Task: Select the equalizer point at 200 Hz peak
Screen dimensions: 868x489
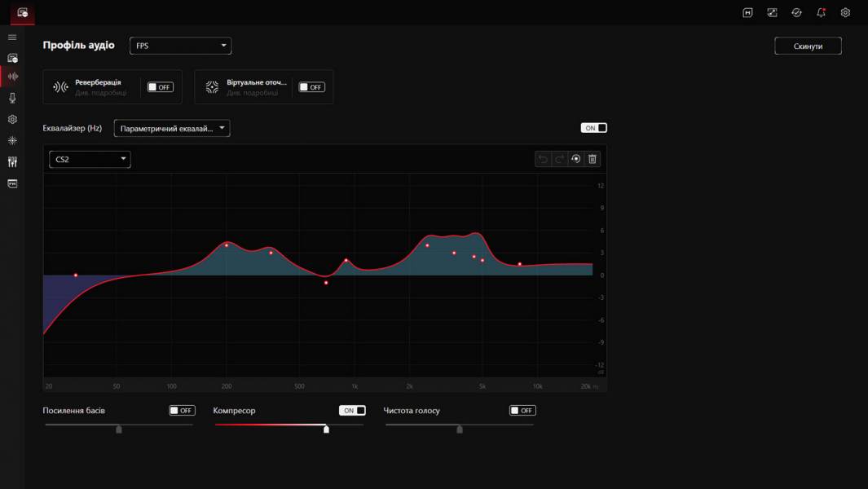Action: pos(227,245)
